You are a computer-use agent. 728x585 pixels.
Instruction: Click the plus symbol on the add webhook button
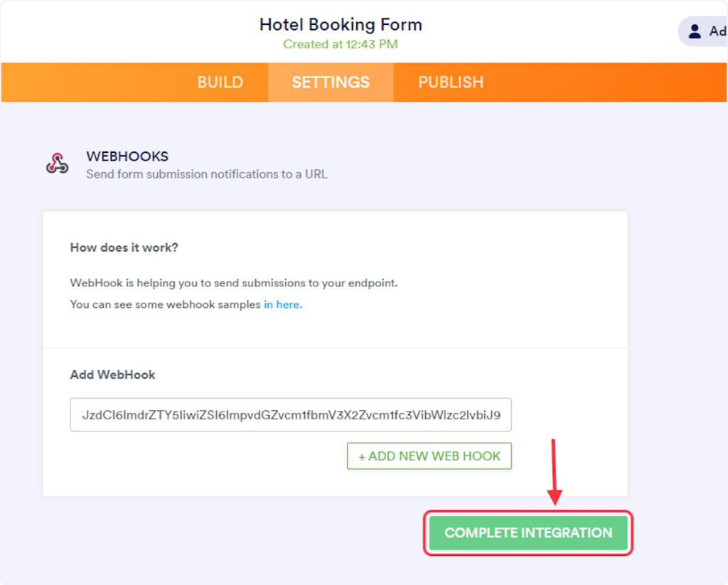pyautogui.click(x=362, y=456)
